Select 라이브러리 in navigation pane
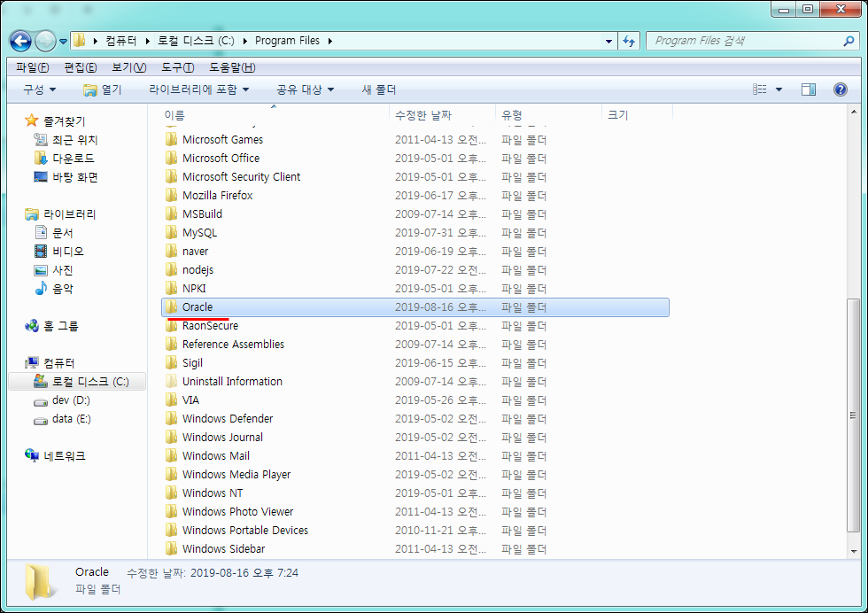 click(x=70, y=214)
